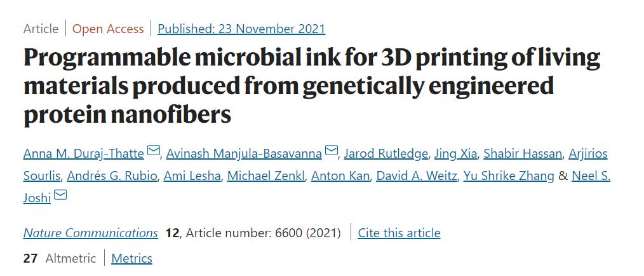Click envelope icon after Avinash Manjula-Basavanna

click(x=331, y=151)
